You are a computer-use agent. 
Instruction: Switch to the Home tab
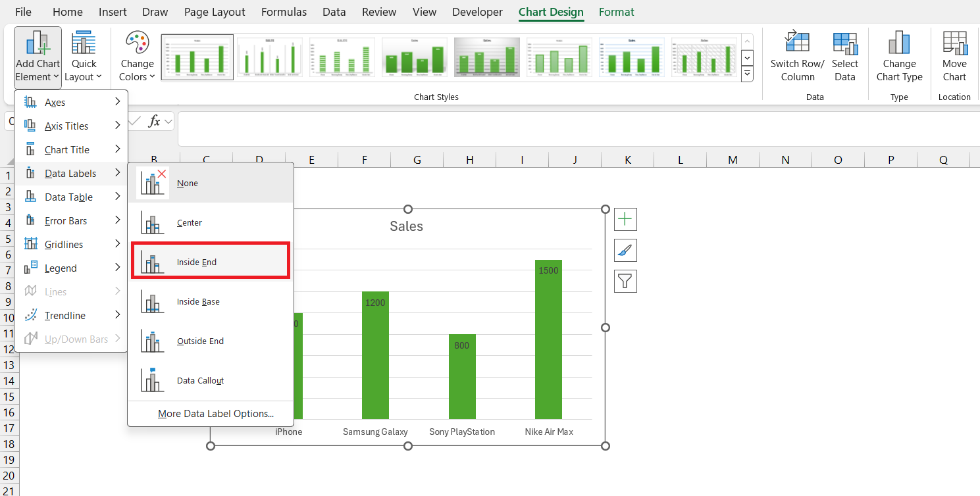[x=68, y=12]
